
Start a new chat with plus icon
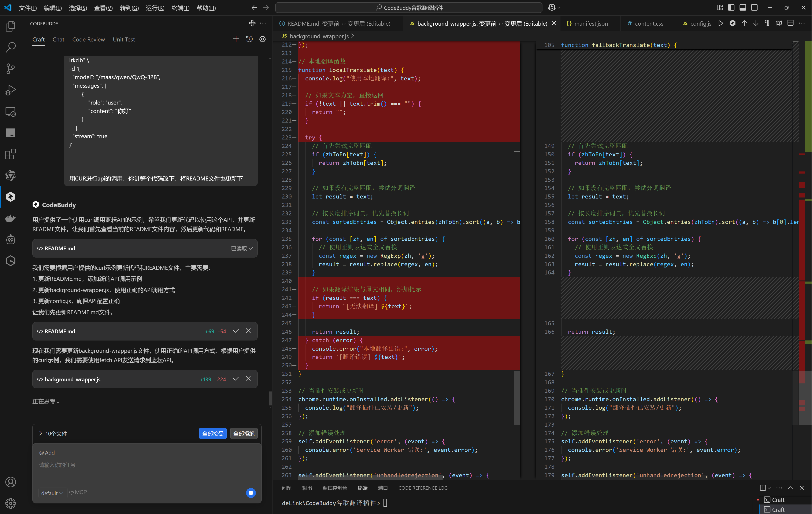pyautogui.click(x=236, y=39)
